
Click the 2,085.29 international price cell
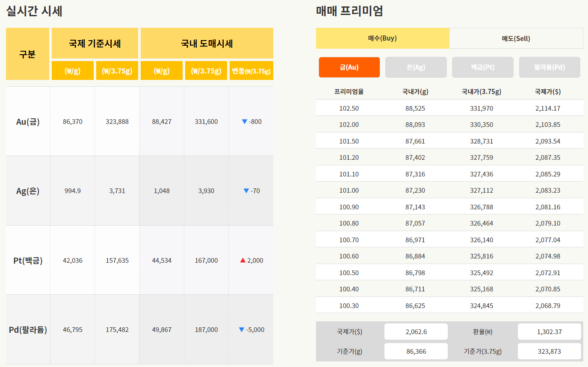tap(548, 174)
